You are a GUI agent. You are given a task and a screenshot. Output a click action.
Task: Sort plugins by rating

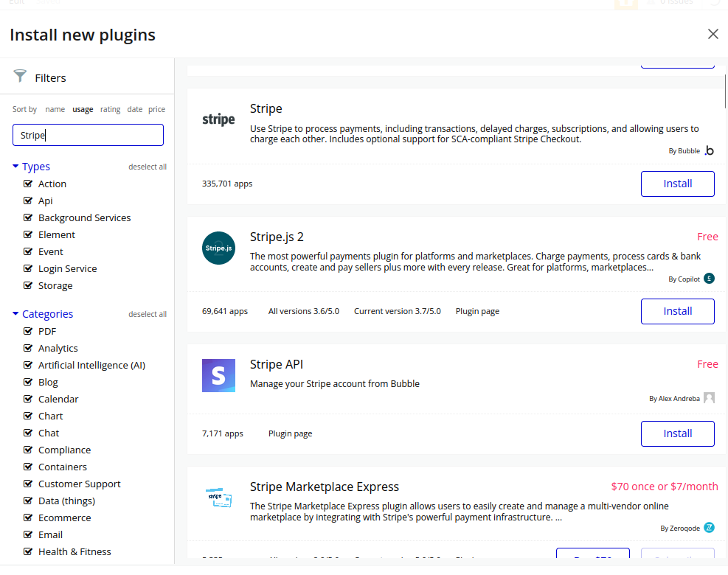click(x=110, y=109)
